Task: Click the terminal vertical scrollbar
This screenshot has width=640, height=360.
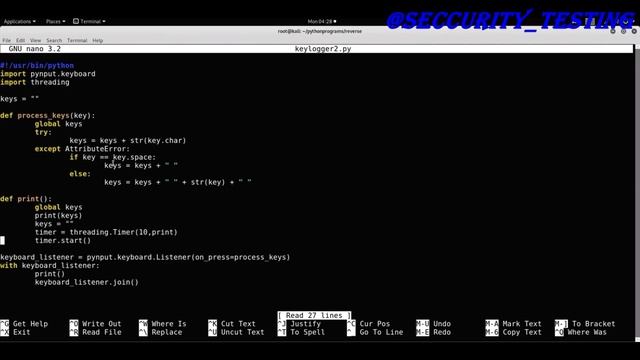Action: 637,192
